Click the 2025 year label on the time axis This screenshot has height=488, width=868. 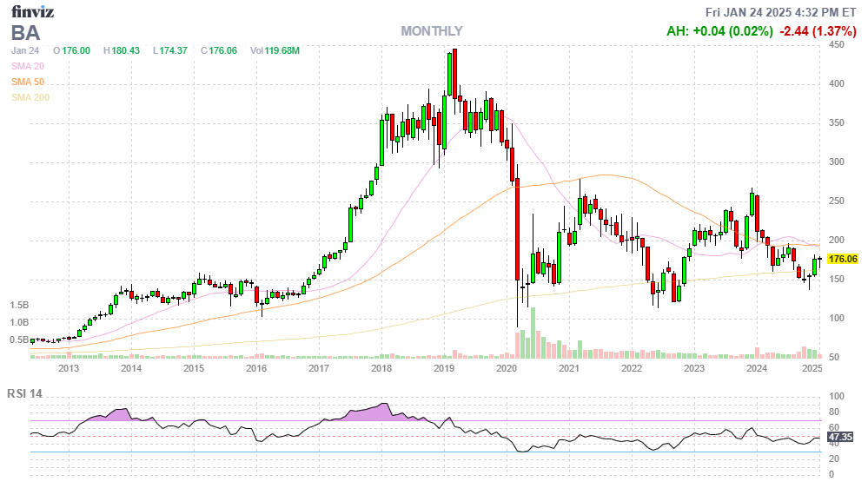coord(812,368)
